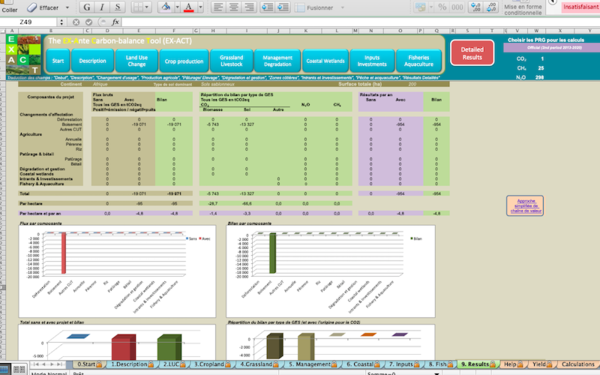Align text left in toolbar
This screenshot has width=600, height=375.
tap(218, 7)
